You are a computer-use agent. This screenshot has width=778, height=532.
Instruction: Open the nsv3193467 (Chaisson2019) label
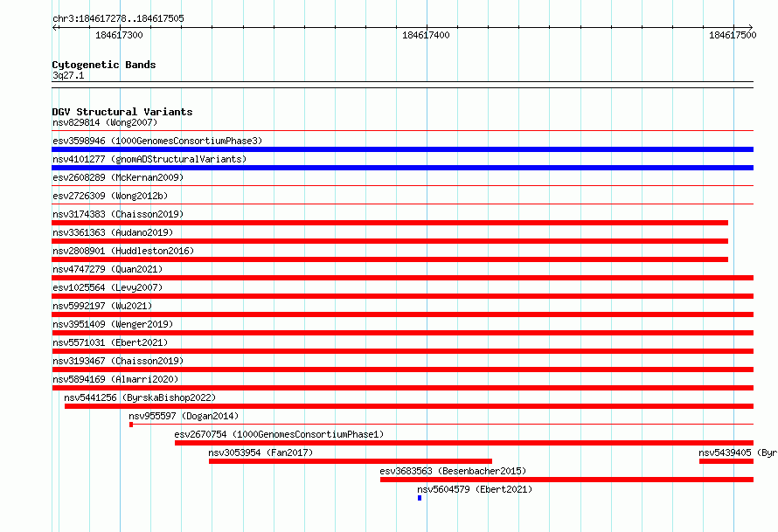118,361
